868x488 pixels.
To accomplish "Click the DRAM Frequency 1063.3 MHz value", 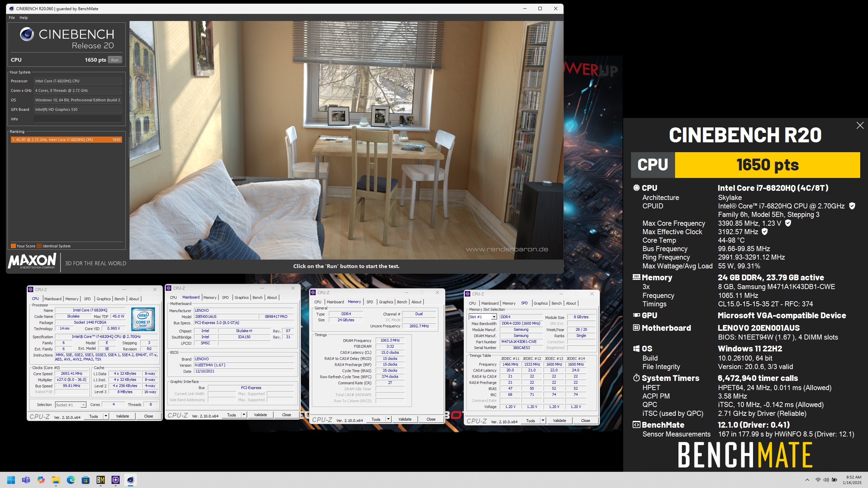I will tap(390, 340).
